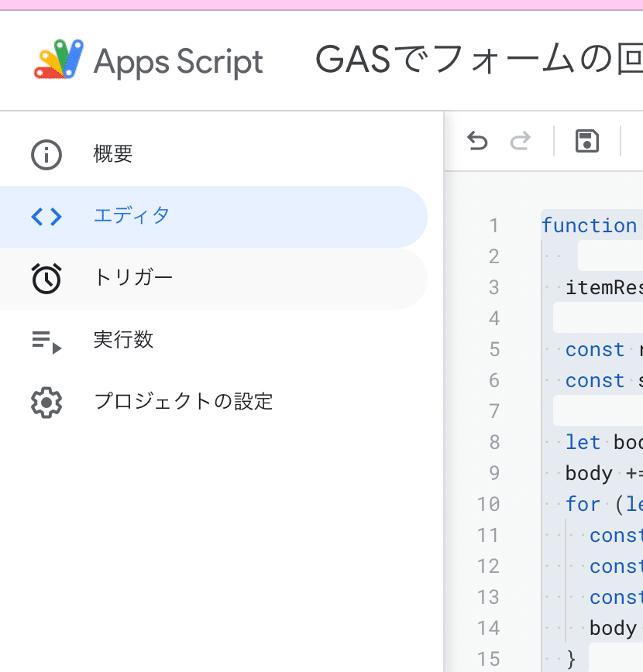Click the Apps Script logo icon

point(59,59)
